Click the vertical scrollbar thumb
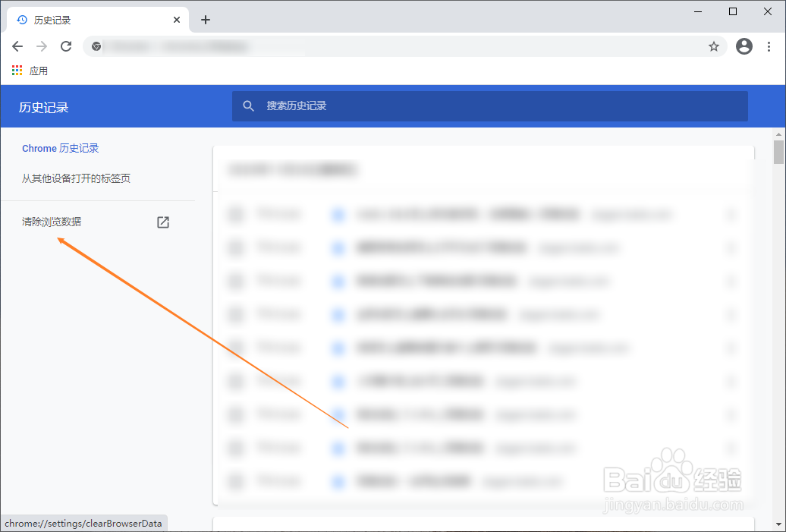The image size is (786, 532). (x=778, y=152)
